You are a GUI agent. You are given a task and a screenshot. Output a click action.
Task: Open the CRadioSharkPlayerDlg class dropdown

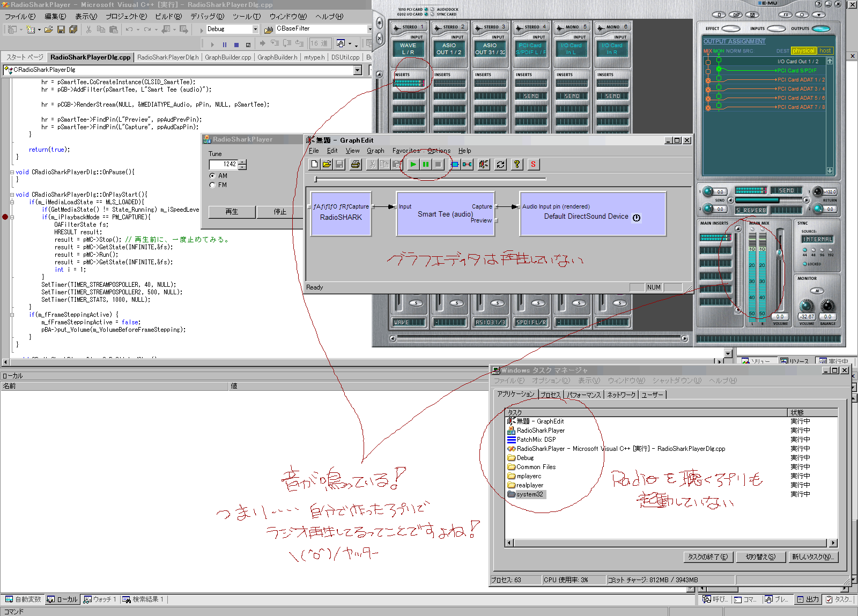358,70
